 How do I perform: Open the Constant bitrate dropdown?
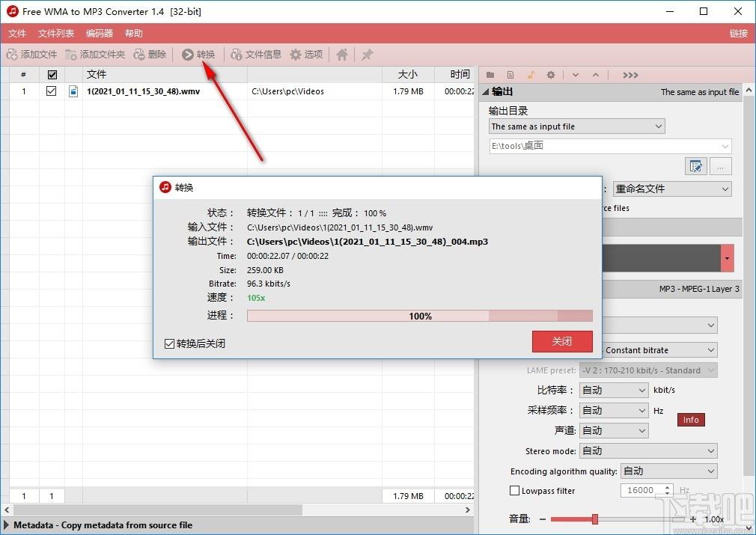659,350
